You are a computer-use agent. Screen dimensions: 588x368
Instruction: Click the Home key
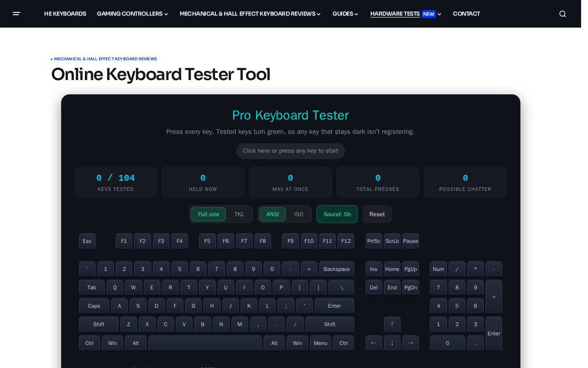tap(392, 269)
